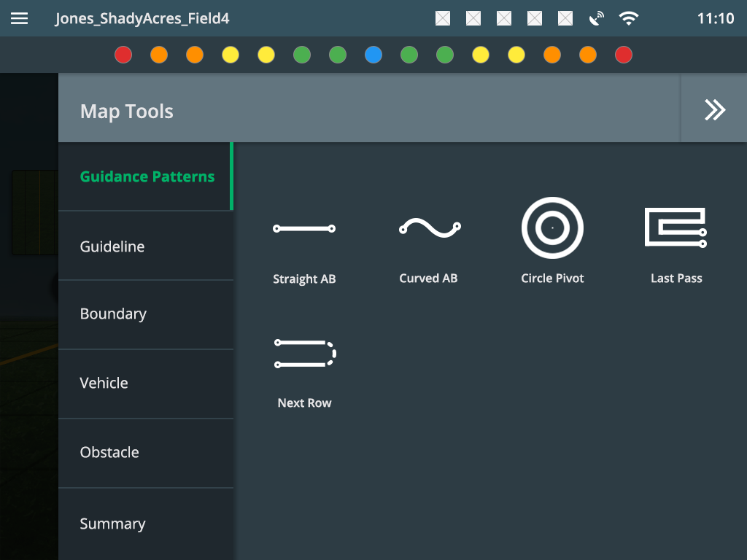Viewport: 747px width, 560px height.
Task: Click the 11:10 clock display
Action: 715,19
